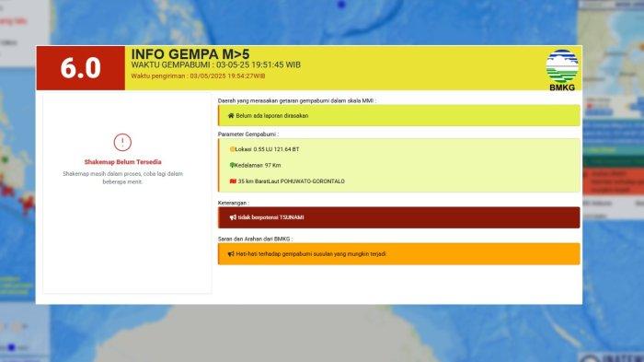The image size is (644, 362).
Task: Click 'Kedalaman 97 Km' text
Action: coord(258,166)
